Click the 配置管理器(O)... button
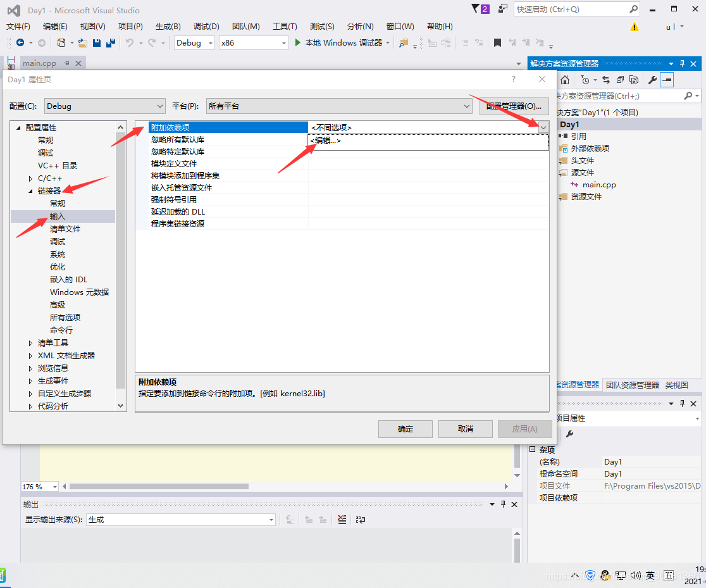The width and height of the screenshot is (706, 588). (x=514, y=106)
